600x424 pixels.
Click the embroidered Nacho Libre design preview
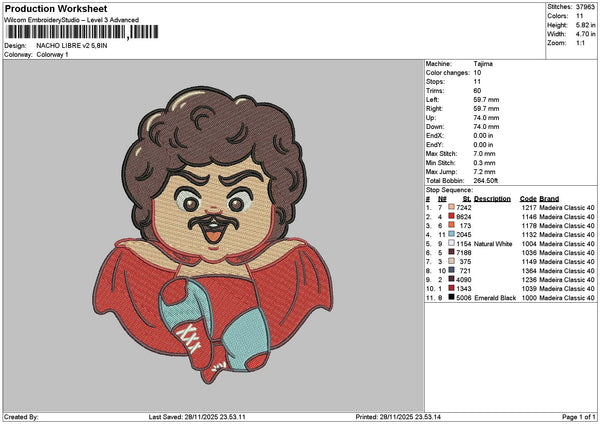pyautogui.click(x=213, y=235)
